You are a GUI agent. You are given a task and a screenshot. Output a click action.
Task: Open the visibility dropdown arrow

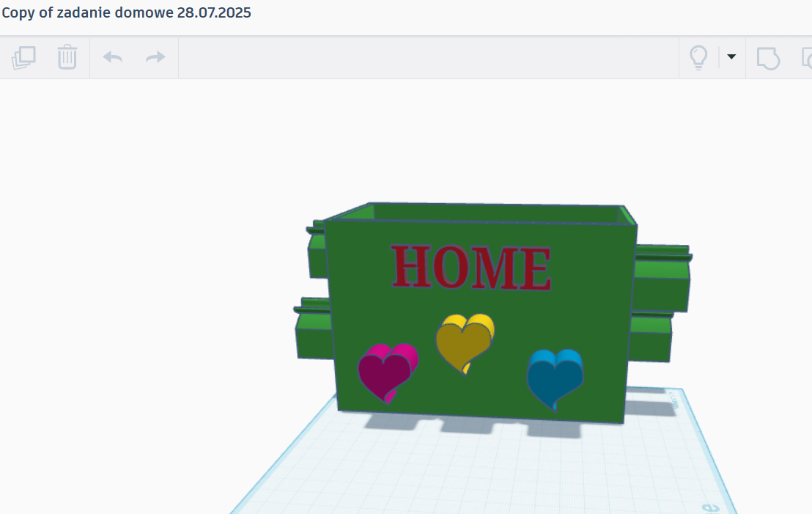click(x=731, y=56)
